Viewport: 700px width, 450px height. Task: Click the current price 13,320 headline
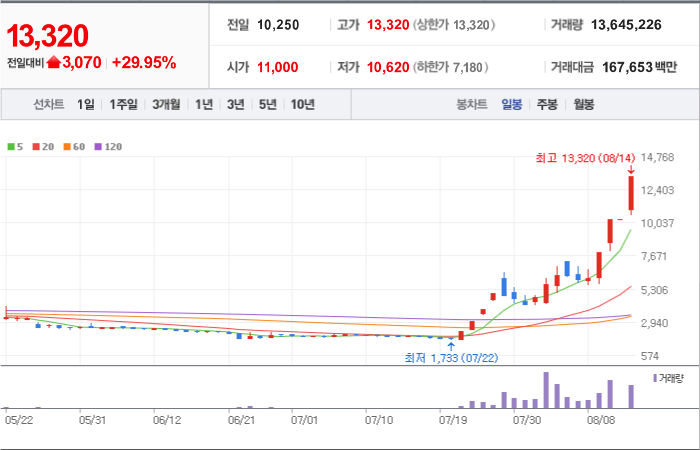click(47, 36)
